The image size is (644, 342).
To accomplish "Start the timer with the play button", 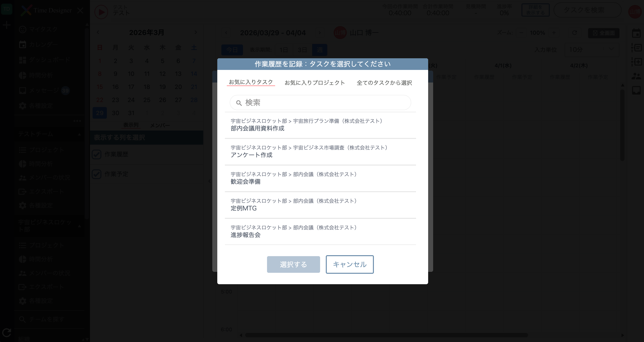I will pyautogui.click(x=101, y=11).
